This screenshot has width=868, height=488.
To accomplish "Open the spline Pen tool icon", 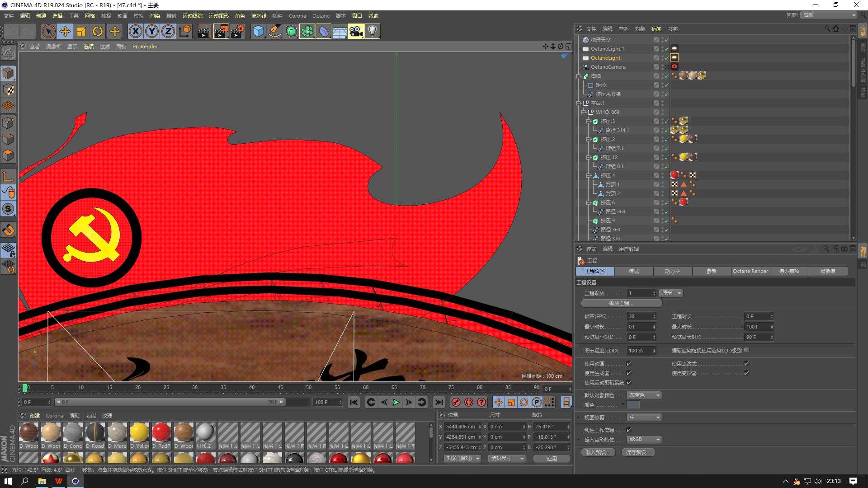I will (274, 31).
